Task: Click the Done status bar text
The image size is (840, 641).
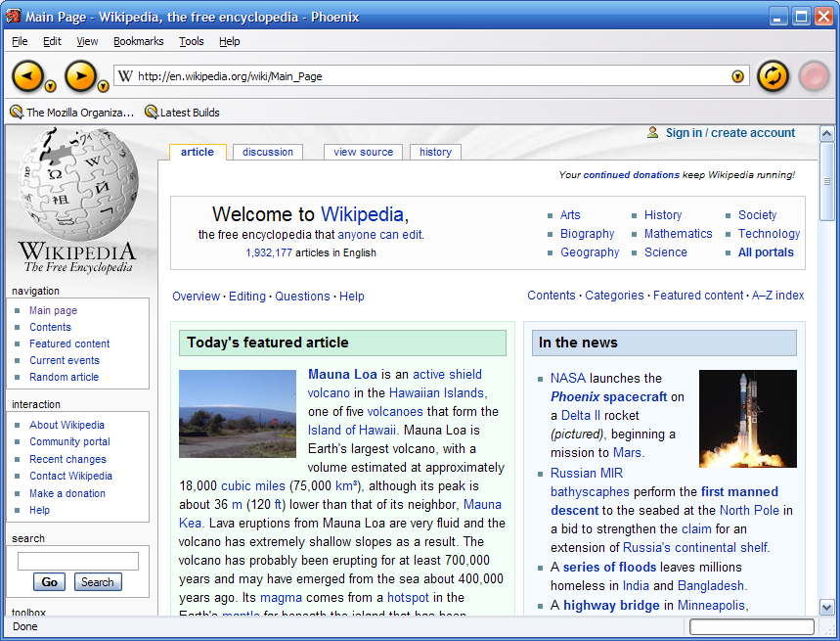Action: 25,626
